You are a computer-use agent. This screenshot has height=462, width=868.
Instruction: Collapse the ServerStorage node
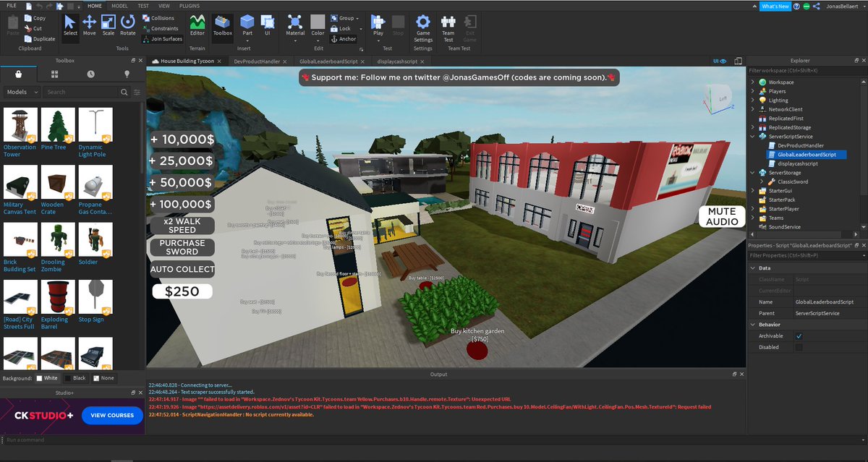752,172
